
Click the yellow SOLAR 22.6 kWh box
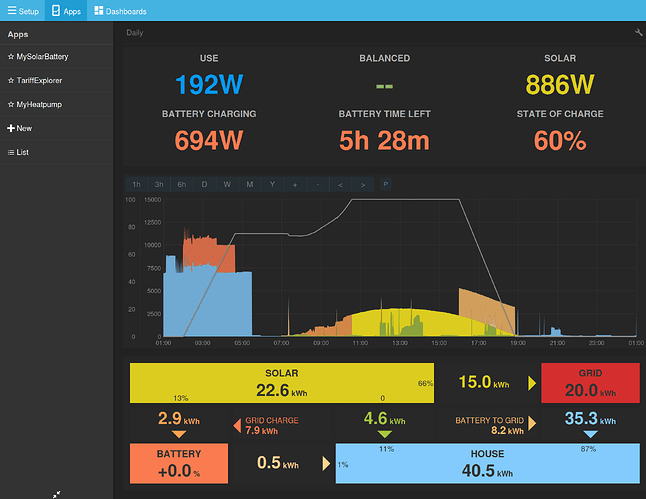click(x=282, y=383)
